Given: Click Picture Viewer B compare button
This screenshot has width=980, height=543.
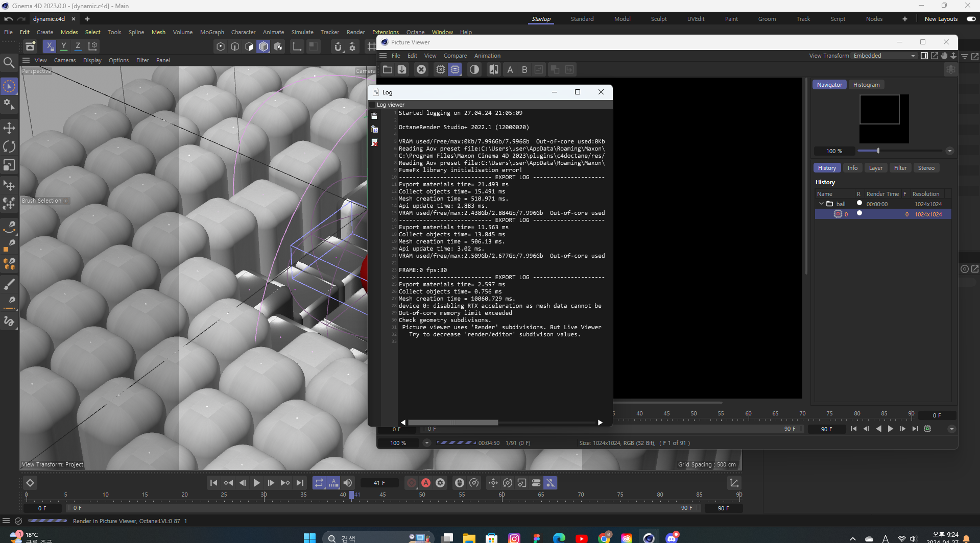Looking at the screenshot, I should click(x=524, y=70).
